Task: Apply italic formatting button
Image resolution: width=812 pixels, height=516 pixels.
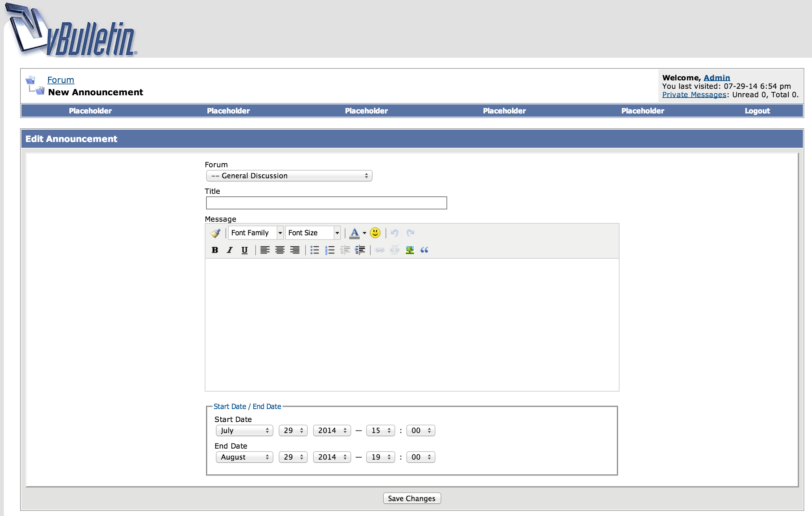Action: click(x=230, y=250)
